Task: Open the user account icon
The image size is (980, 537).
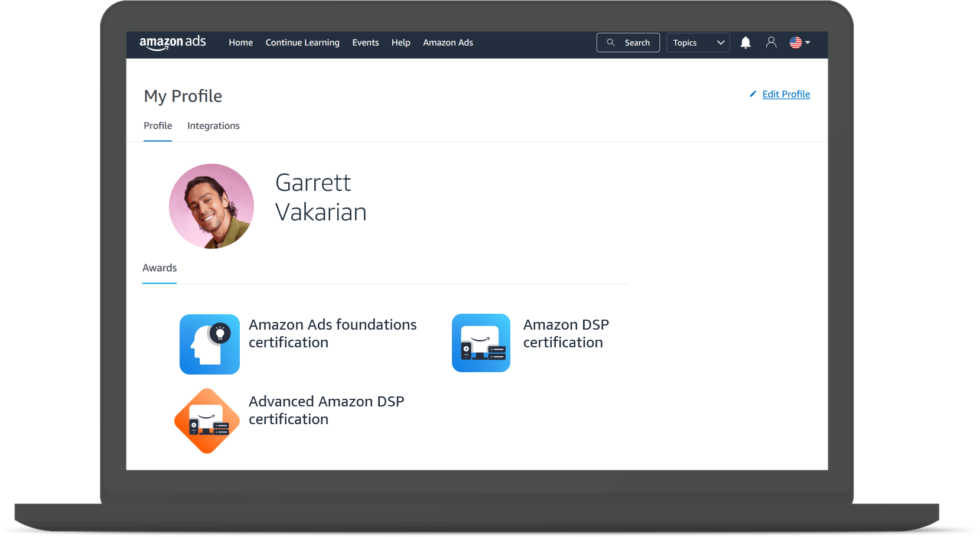Action: [771, 43]
